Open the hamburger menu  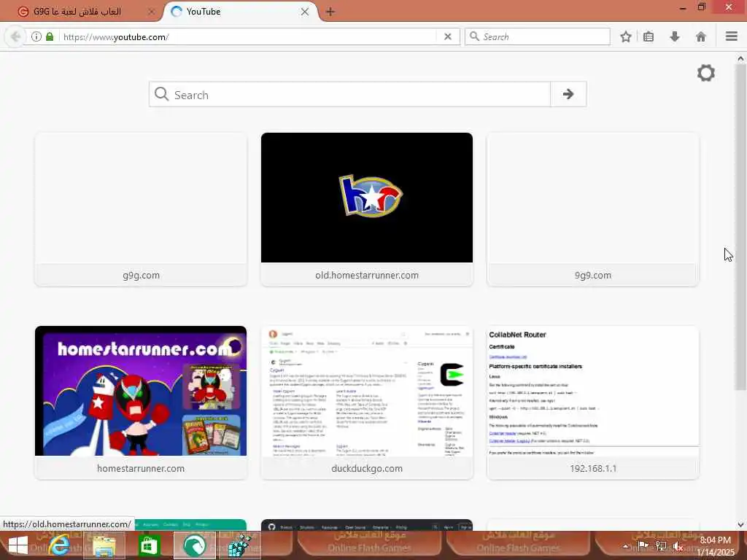pyautogui.click(x=732, y=36)
